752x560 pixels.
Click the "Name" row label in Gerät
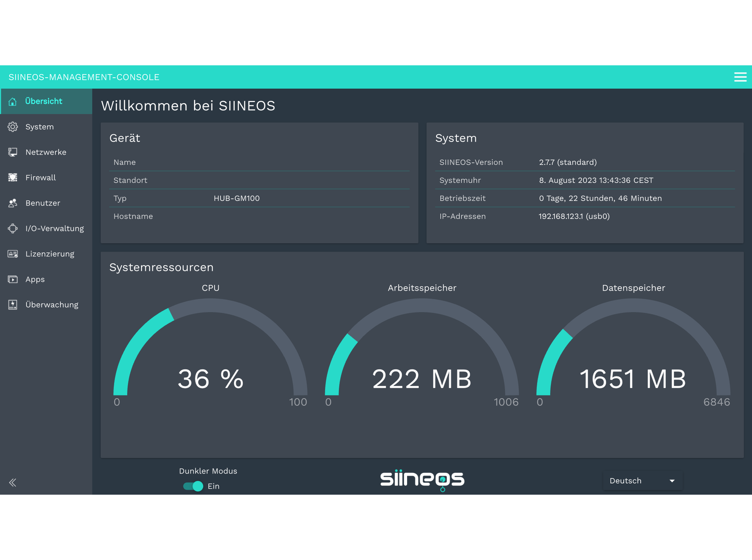125,162
